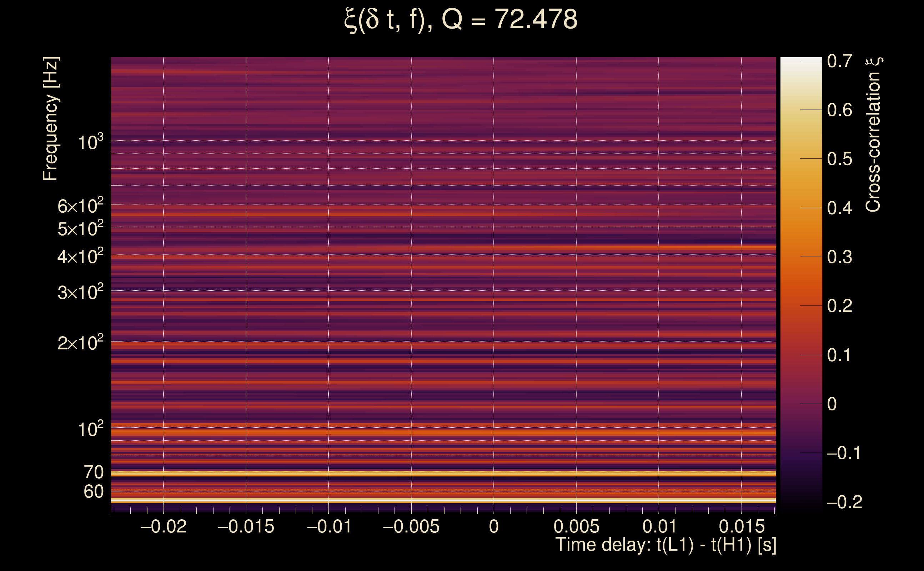This screenshot has height=571, width=924.
Task: Click the 10³ frequency tick label
Action: [x=90, y=142]
